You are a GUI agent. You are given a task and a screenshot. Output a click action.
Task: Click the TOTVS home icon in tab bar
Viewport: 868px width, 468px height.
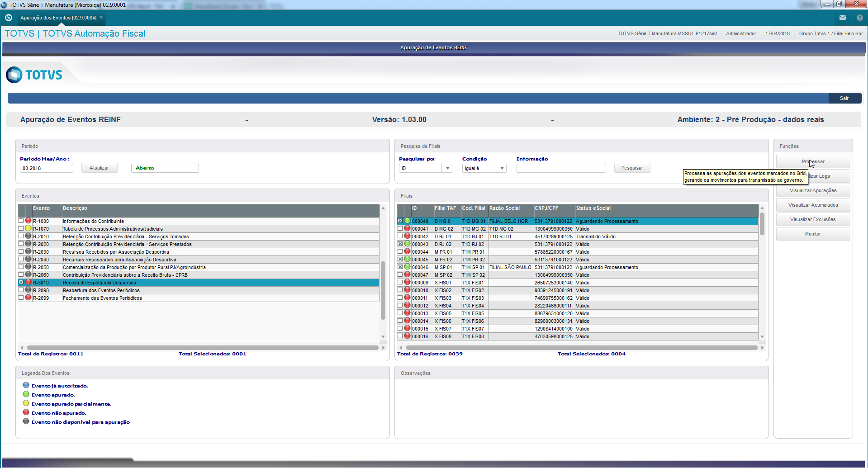(x=8, y=18)
